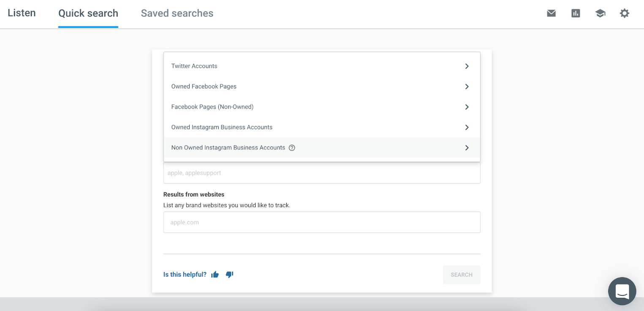
Task: Click the Results from websites heading
Action: pos(194,195)
